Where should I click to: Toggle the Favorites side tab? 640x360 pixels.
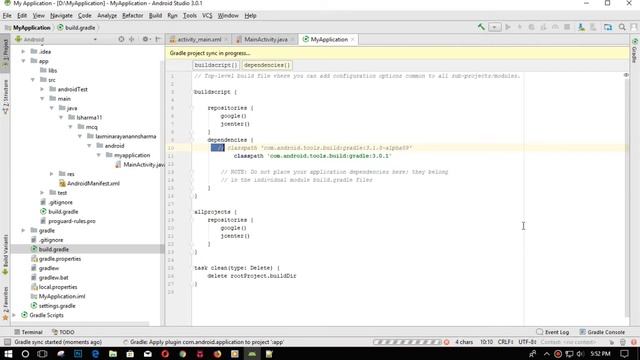(5, 303)
